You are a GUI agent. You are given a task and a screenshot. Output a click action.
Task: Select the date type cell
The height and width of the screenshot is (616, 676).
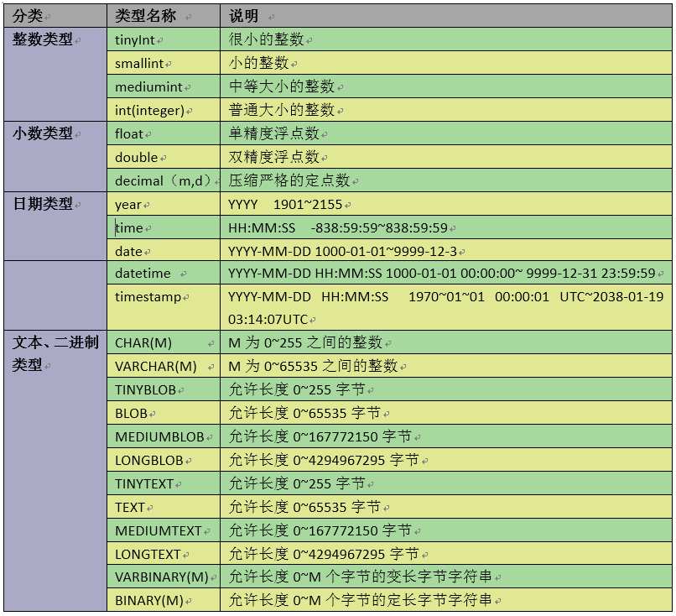point(164,251)
